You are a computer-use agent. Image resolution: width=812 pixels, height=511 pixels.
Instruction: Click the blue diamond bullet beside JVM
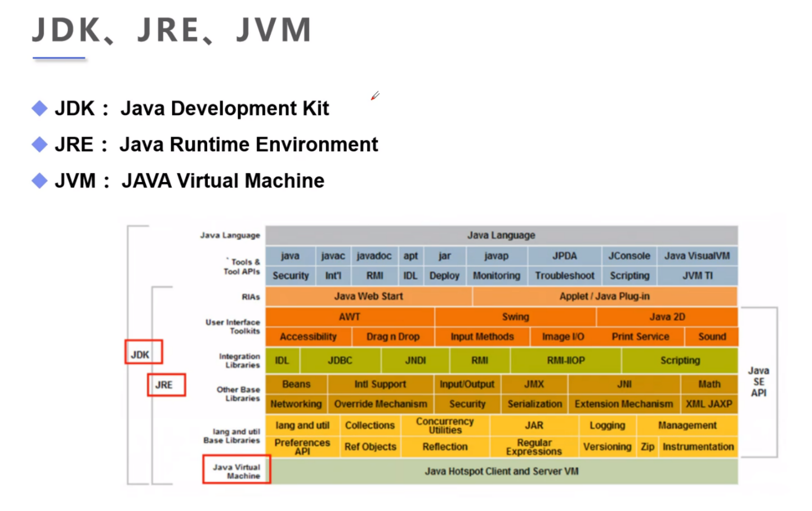[x=39, y=180]
